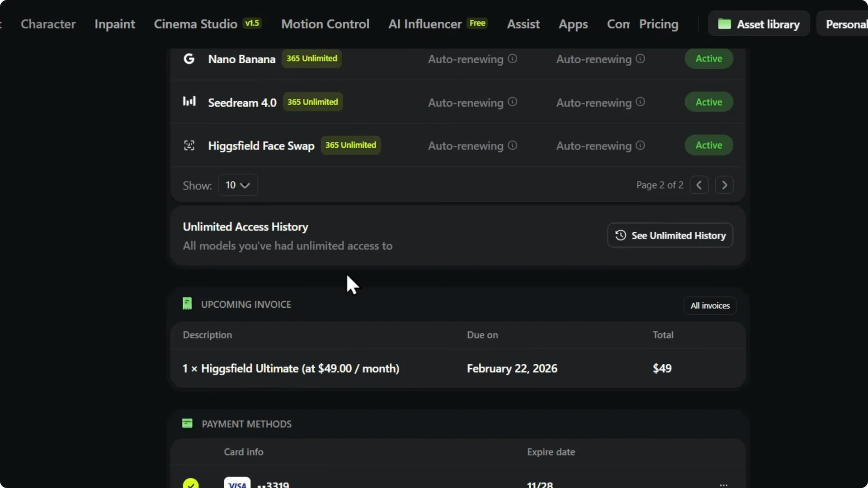Toggle Active status for Nano Banana

pos(708,58)
